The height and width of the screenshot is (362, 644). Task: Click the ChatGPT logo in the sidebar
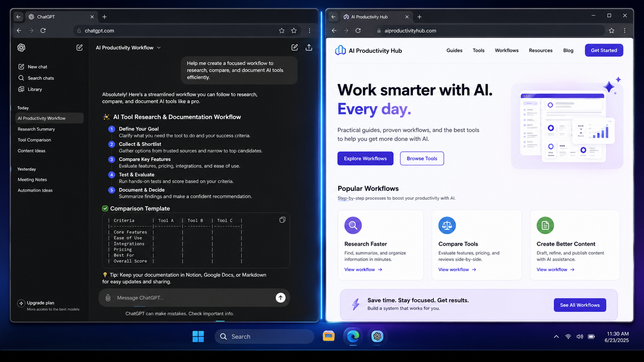pos(21,47)
